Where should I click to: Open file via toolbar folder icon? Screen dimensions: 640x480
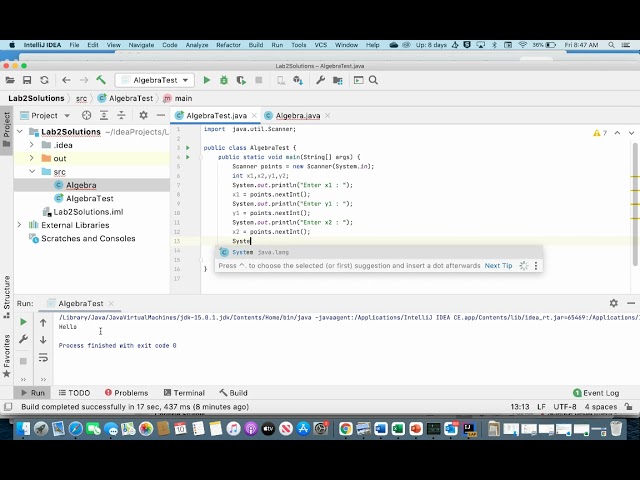pos(10,80)
